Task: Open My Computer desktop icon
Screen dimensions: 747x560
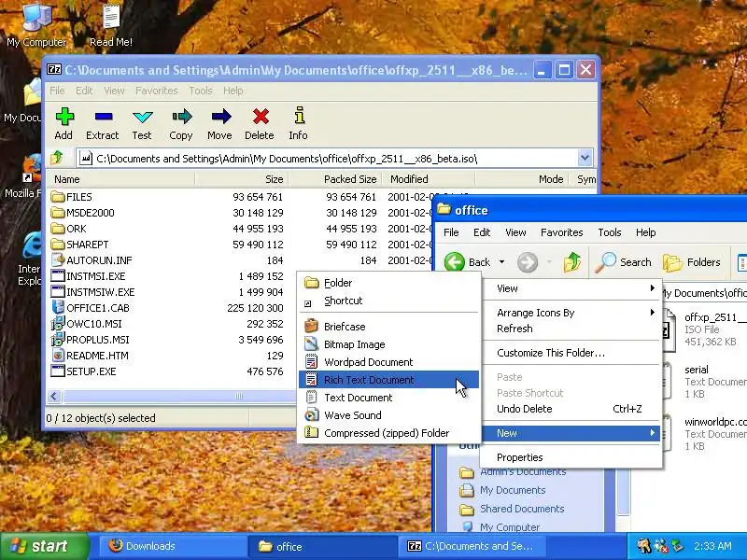Action: point(36,25)
